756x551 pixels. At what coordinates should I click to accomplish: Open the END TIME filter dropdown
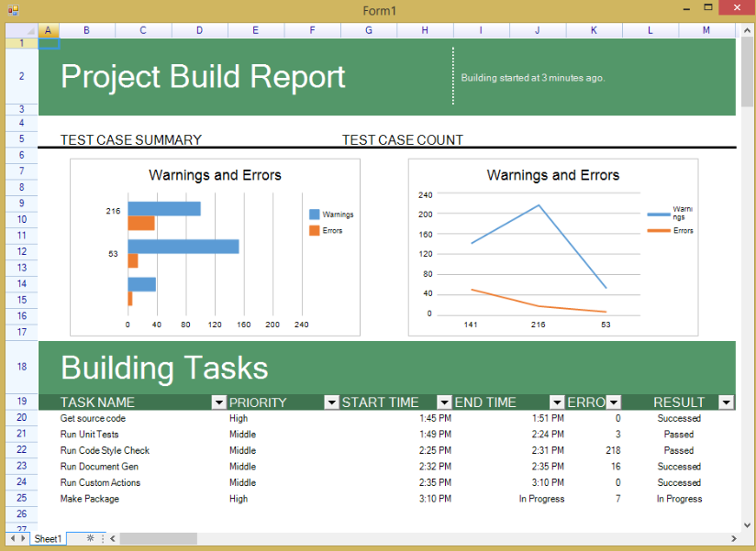click(x=557, y=402)
